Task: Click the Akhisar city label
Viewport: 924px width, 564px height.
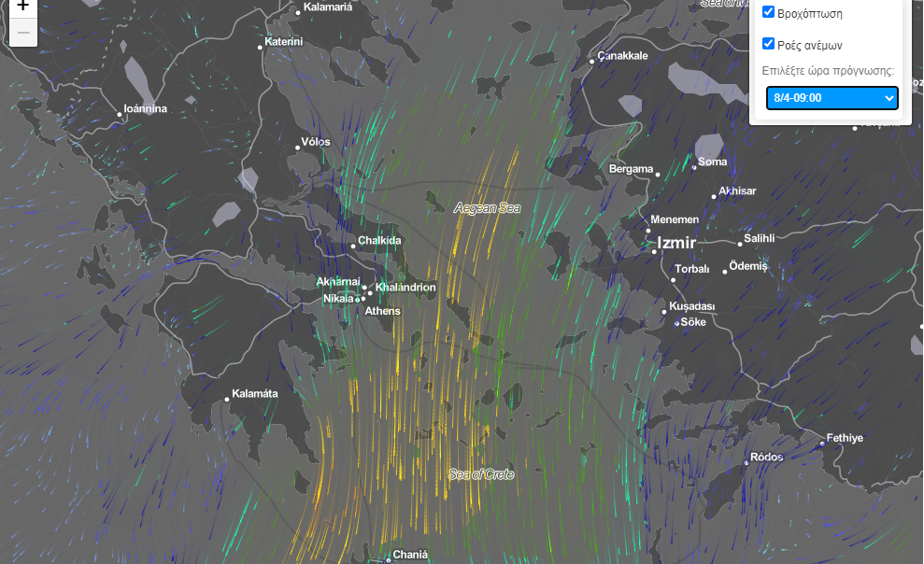Action: tap(737, 190)
